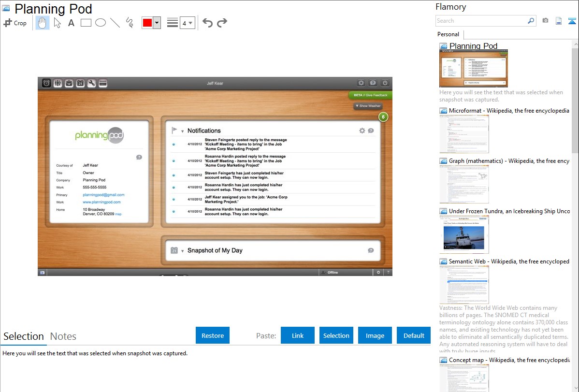579x392 pixels.
Task: Click in the Flamory search field
Action: pyautogui.click(x=481, y=21)
